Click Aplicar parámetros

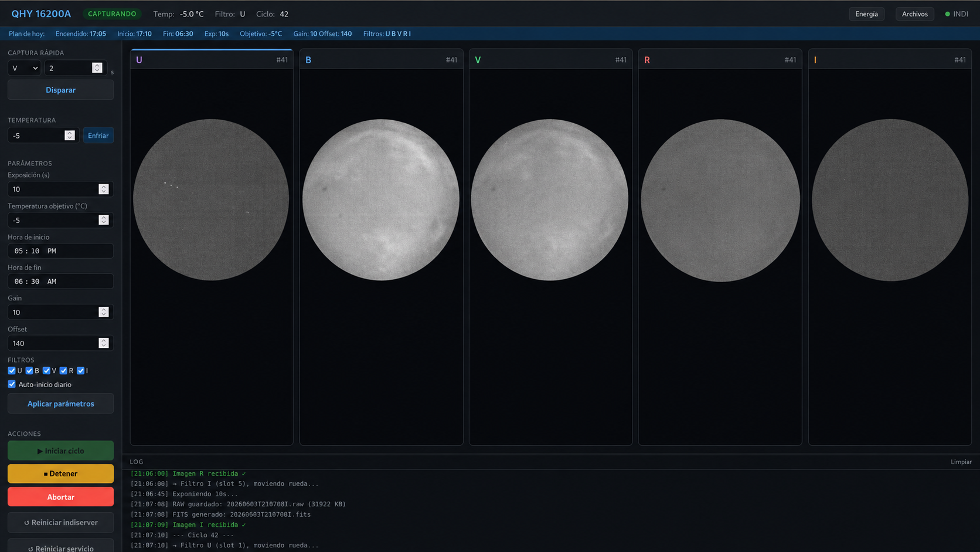(x=60, y=404)
